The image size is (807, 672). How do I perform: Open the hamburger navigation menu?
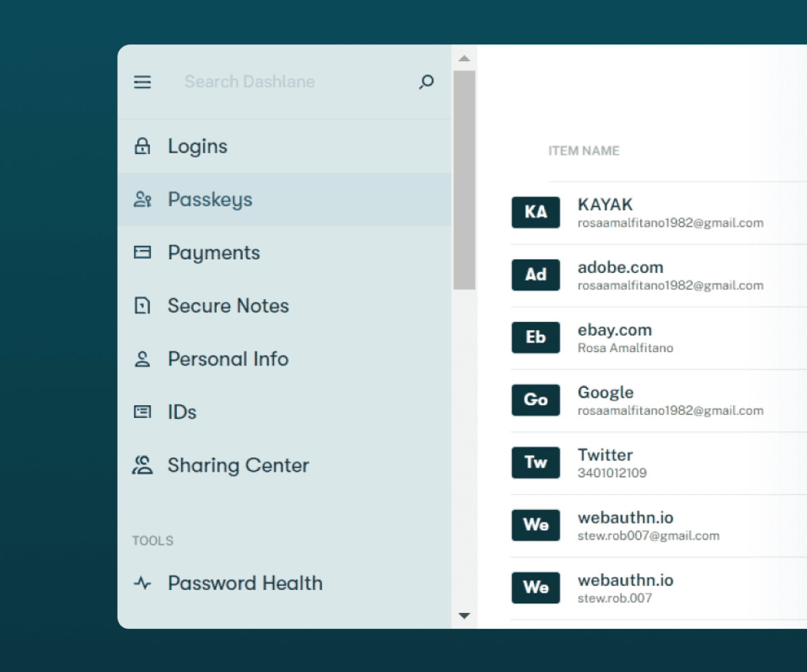coord(143,82)
